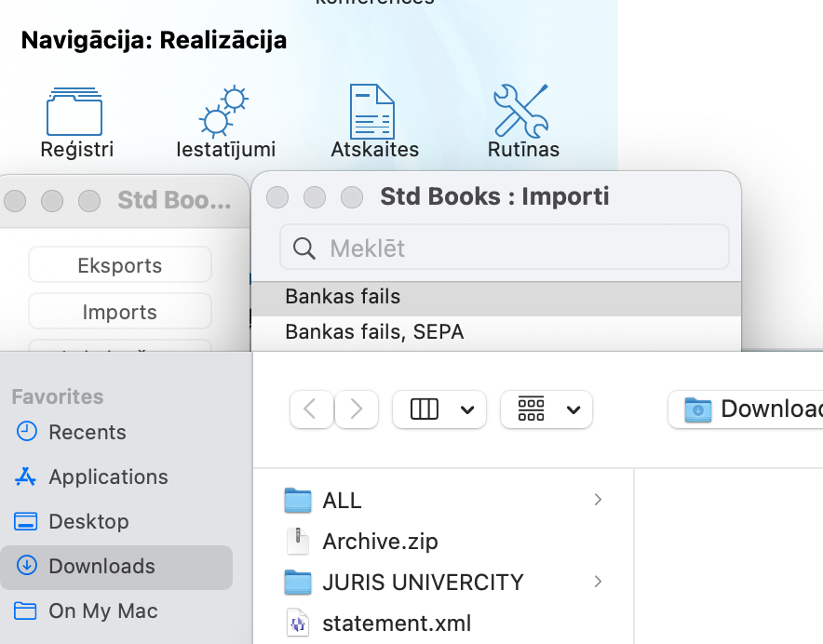This screenshot has height=644, width=823.
Task: Select Applications in the sidebar
Action: pyautogui.click(x=108, y=476)
